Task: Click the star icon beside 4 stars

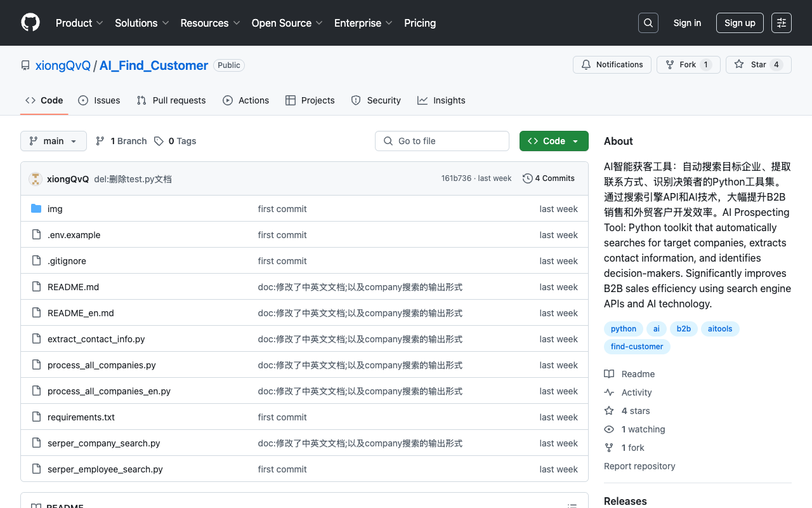Action: (609, 411)
